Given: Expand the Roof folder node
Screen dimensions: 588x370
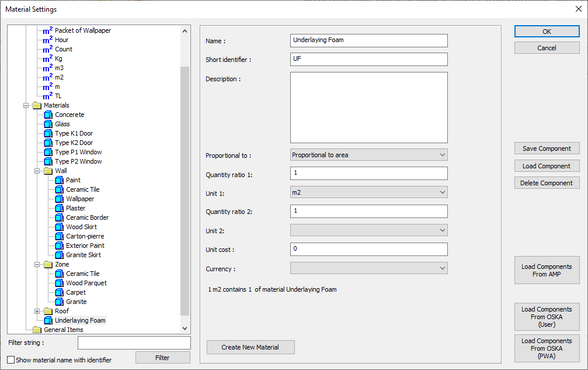Looking at the screenshot, I should tap(37, 311).
